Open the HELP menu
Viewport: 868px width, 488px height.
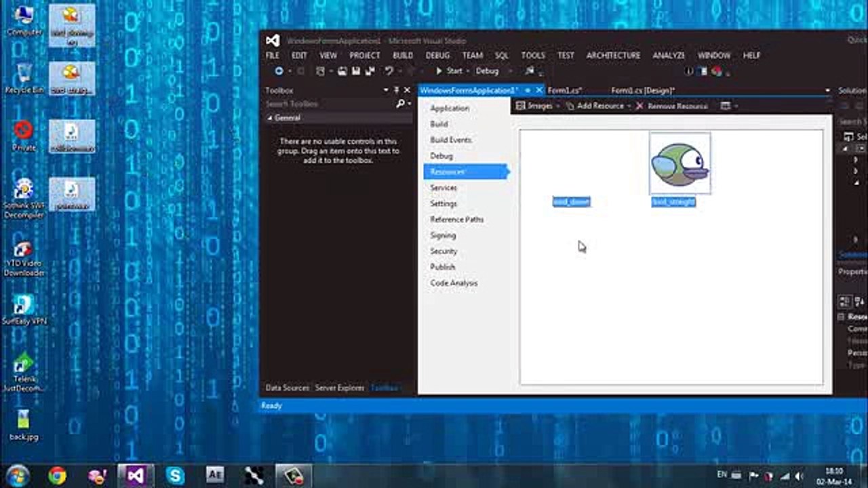point(751,56)
